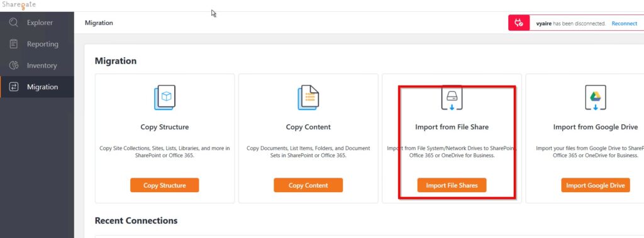Click the Reconnect link

(x=625, y=23)
